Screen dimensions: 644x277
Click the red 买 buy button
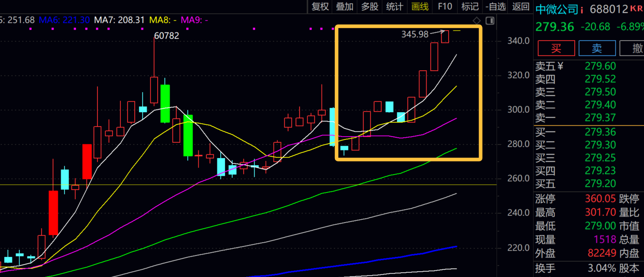(556, 48)
